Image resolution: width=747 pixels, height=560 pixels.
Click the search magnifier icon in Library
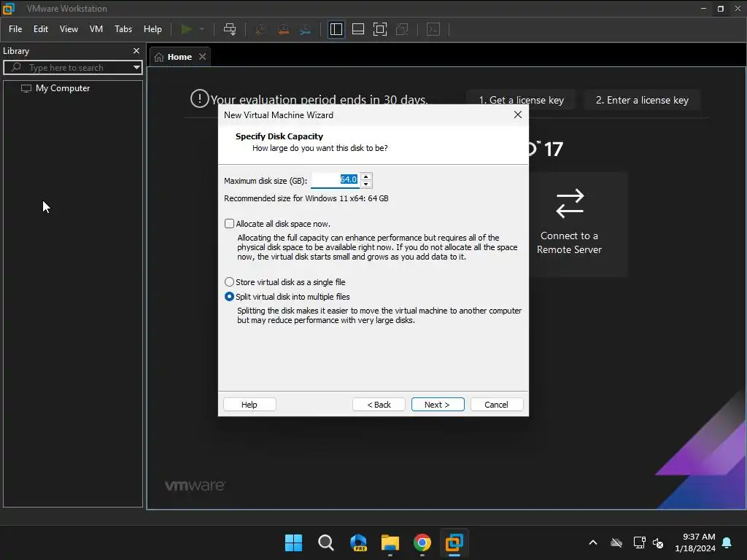tap(16, 67)
